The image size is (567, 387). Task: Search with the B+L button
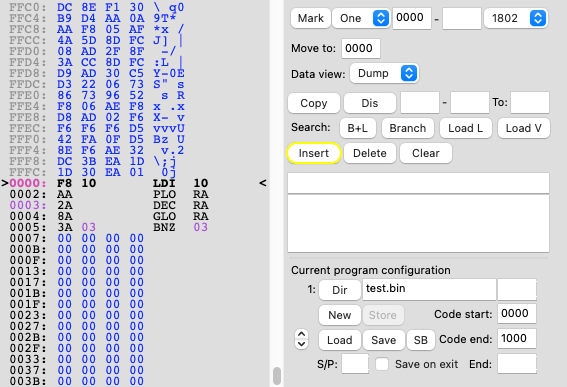[358, 128]
